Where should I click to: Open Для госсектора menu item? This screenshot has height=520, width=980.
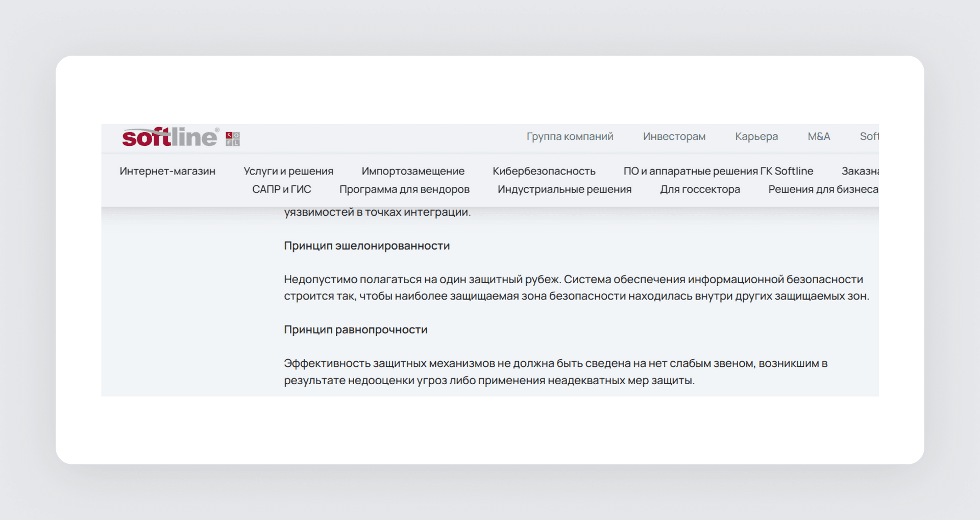coord(700,189)
